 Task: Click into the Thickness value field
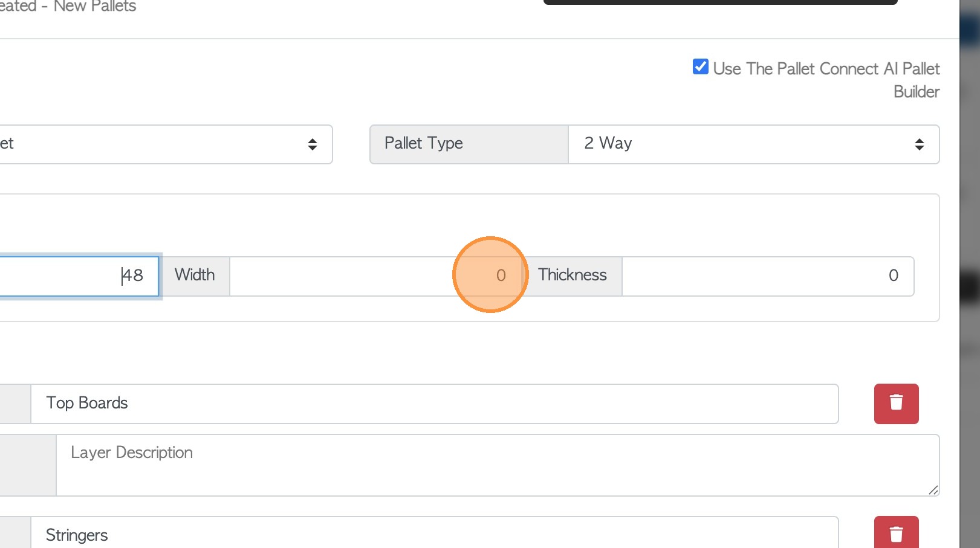(767, 276)
